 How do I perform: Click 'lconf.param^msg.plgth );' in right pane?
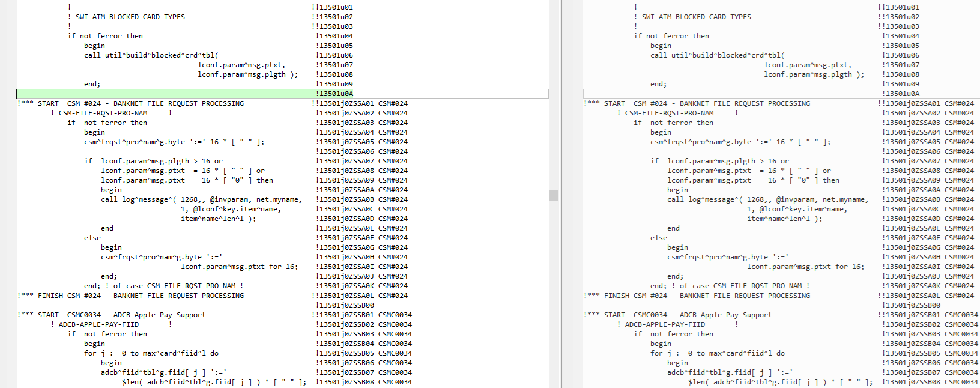(814, 74)
